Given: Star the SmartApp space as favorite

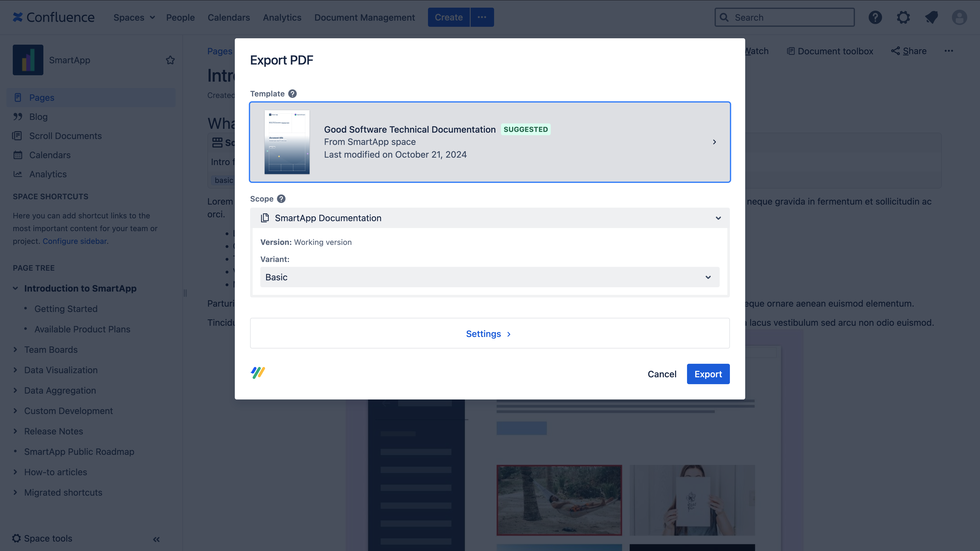Looking at the screenshot, I should pos(170,60).
